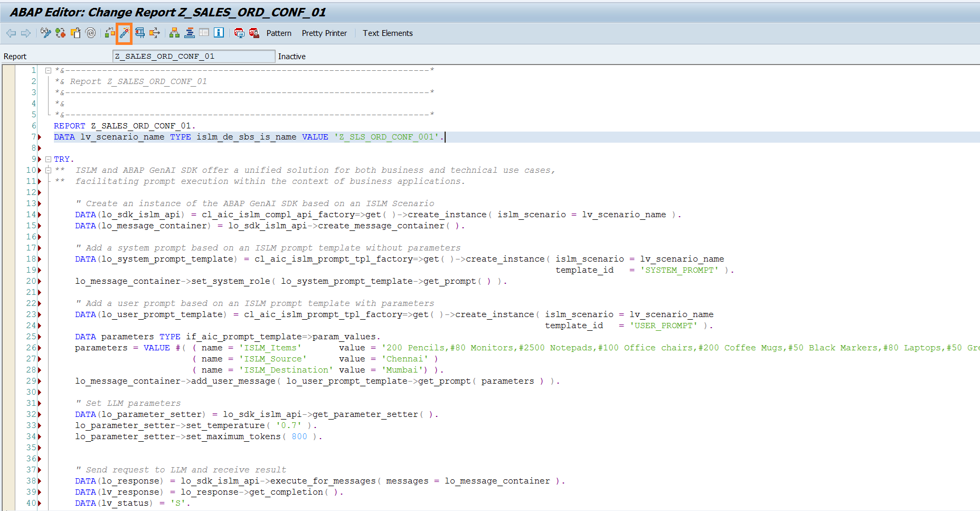Navigate back with the left arrow
This screenshot has width=980, height=511.
[11, 33]
